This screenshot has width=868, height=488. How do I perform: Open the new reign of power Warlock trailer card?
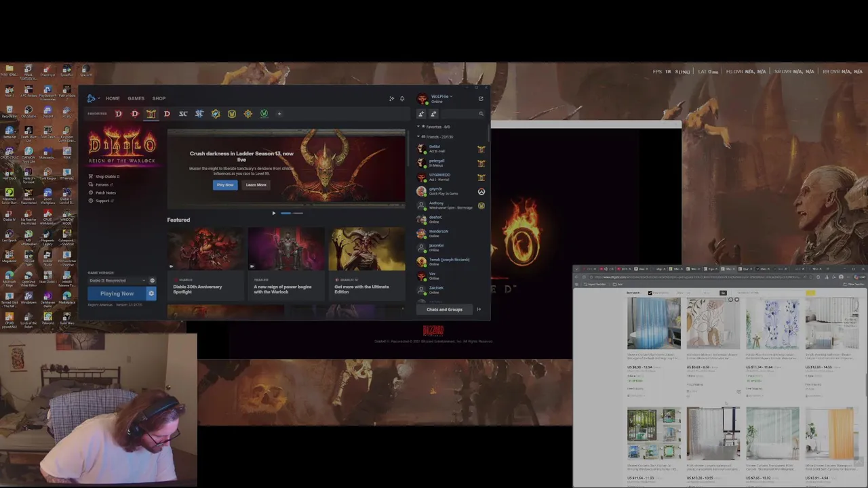coord(286,264)
